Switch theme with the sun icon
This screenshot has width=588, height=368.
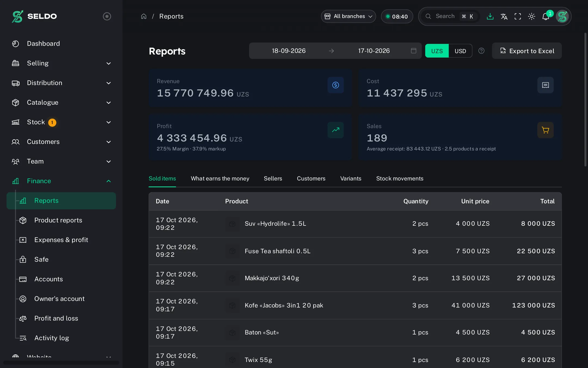(x=532, y=16)
